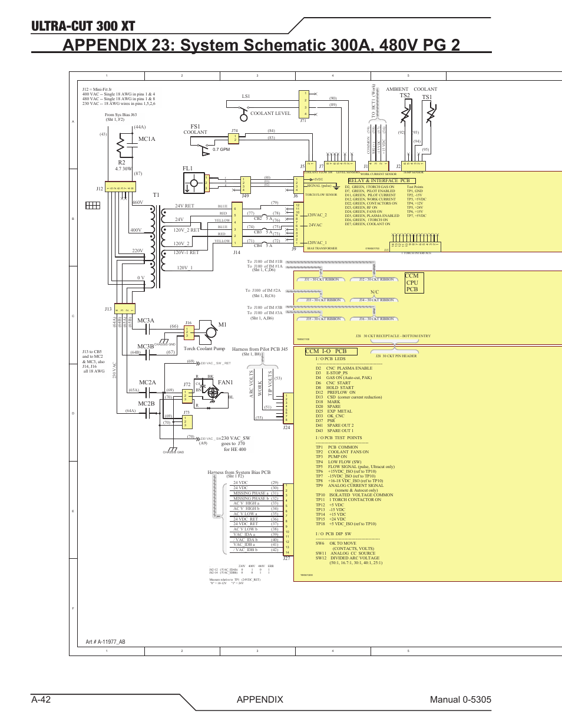Click the 'APPENDIX' footer label

click(x=260, y=699)
